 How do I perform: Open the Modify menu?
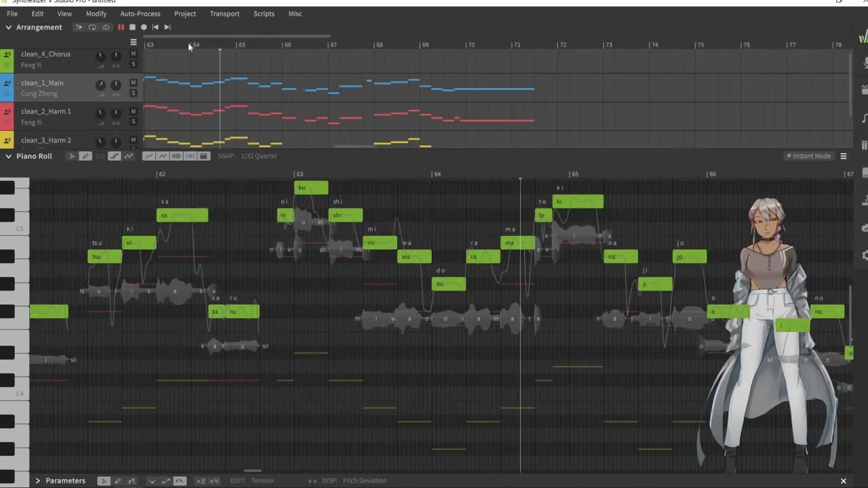[x=96, y=14]
